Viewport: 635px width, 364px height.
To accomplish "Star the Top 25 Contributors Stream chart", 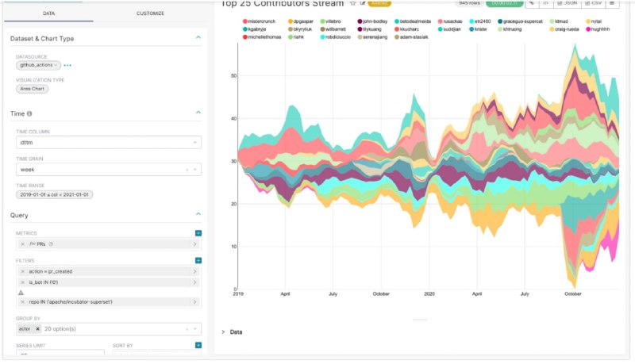I will [352, 3].
